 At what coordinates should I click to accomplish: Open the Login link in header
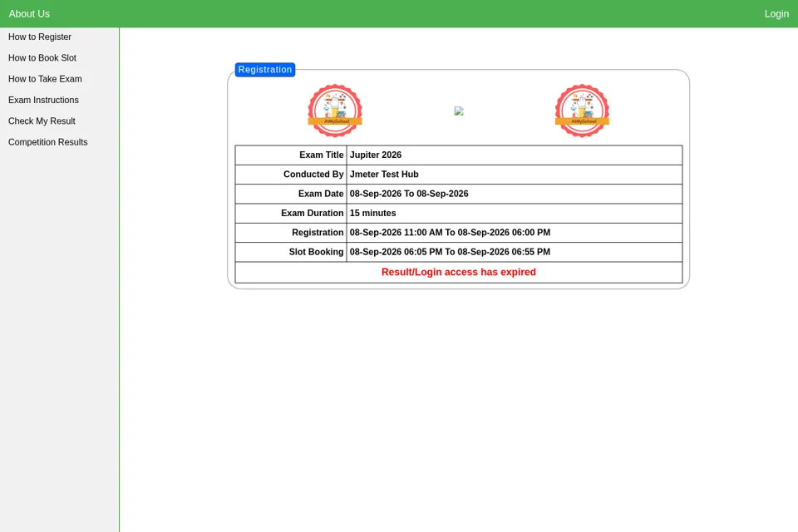tap(776, 14)
